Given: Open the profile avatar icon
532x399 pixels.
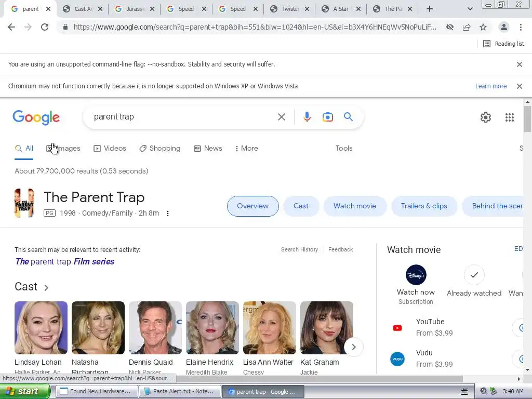Looking at the screenshot, I should 504,27.
